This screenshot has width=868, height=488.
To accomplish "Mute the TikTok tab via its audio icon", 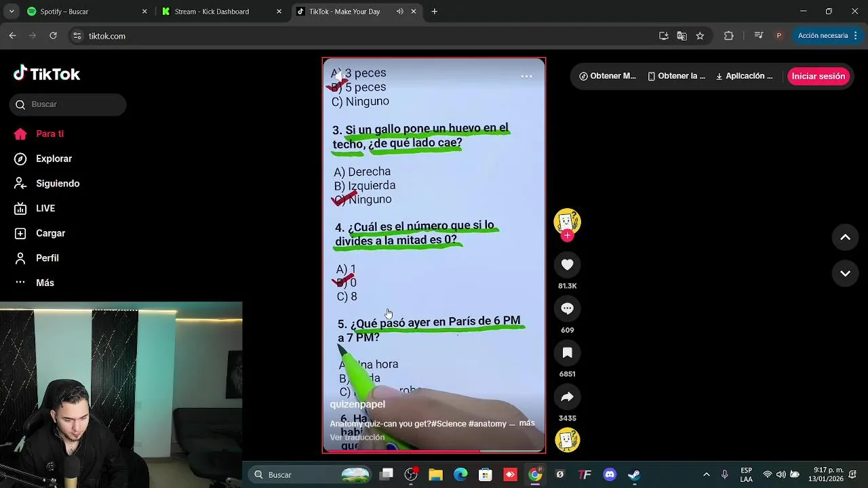I will click(399, 12).
